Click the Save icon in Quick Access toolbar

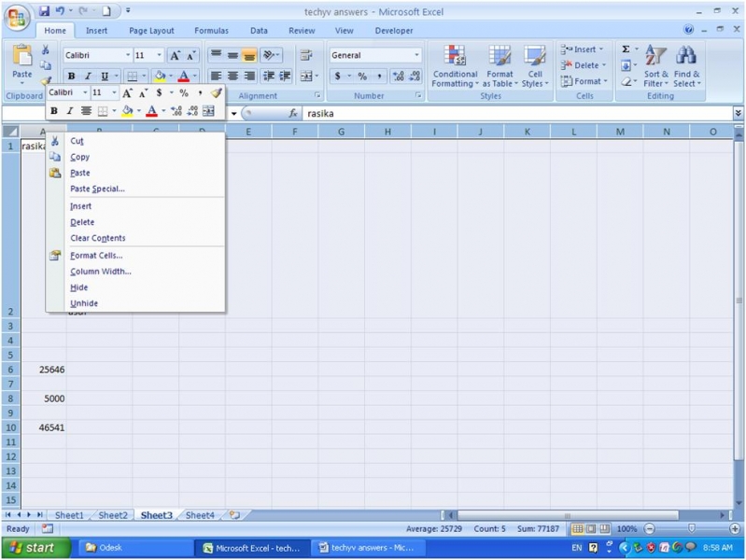(44, 11)
